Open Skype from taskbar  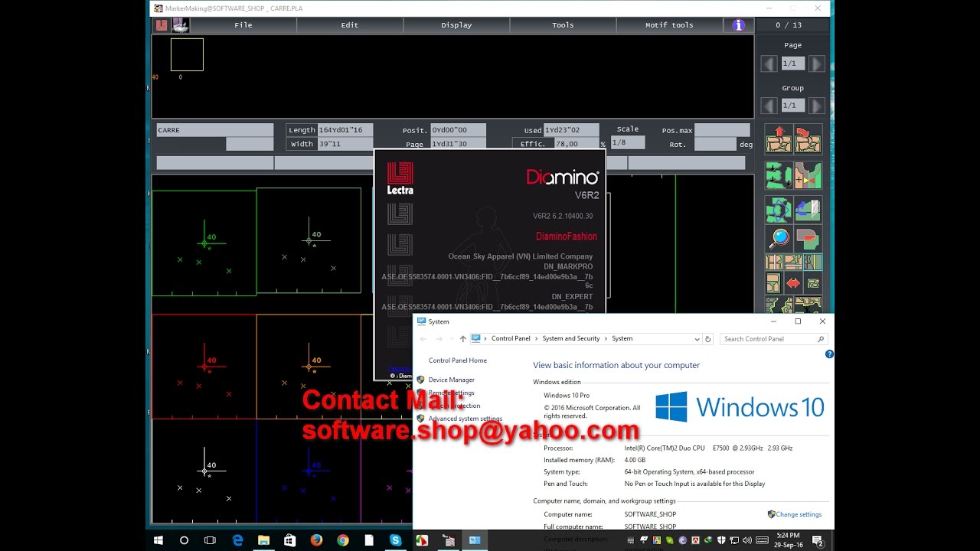(396, 540)
